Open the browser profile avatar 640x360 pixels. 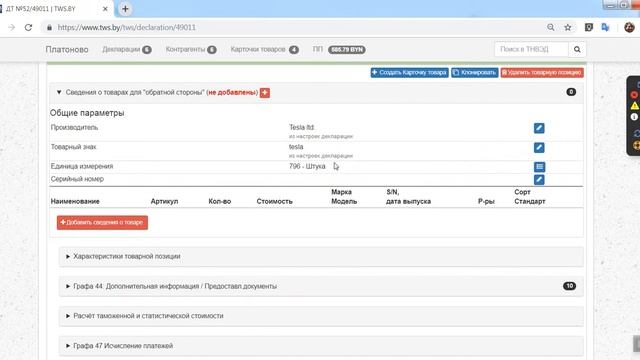(x=629, y=27)
